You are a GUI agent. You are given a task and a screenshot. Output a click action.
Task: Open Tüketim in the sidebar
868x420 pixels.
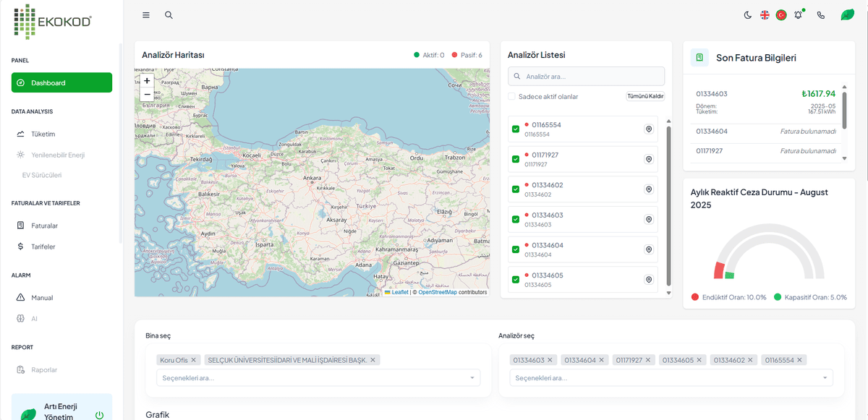tap(61, 134)
